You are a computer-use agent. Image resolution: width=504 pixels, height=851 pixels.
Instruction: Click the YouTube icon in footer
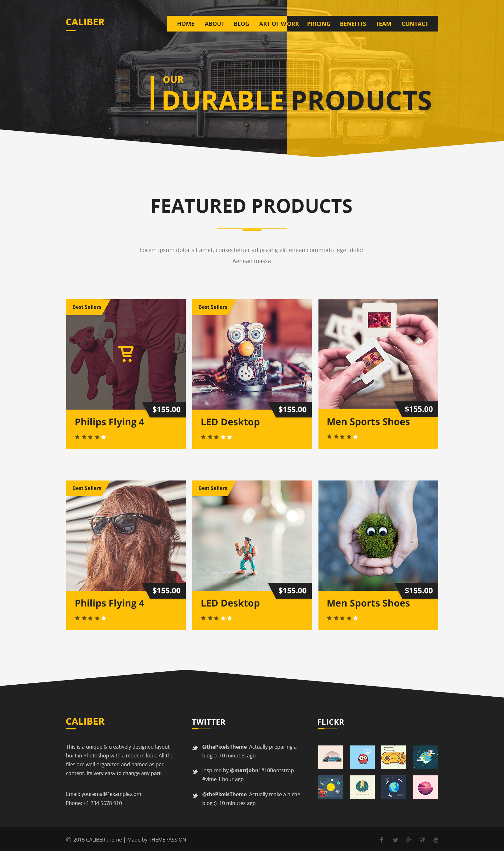coord(436,839)
